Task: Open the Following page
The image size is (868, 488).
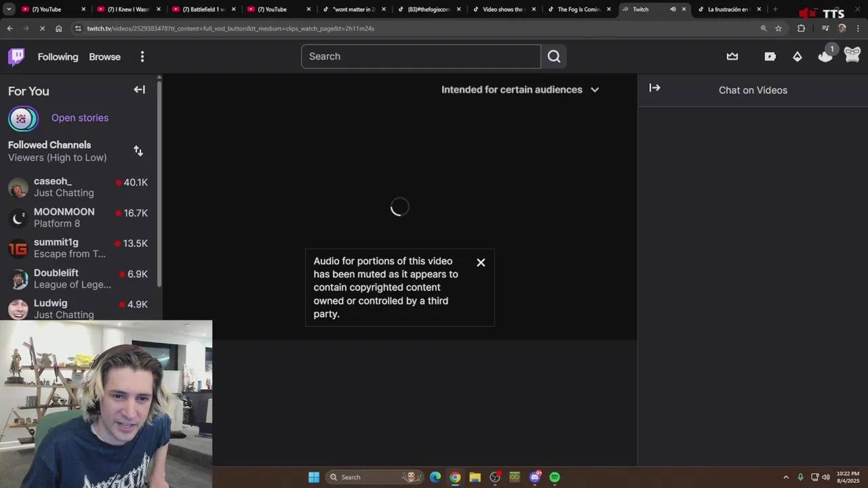Action: click(x=58, y=57)
